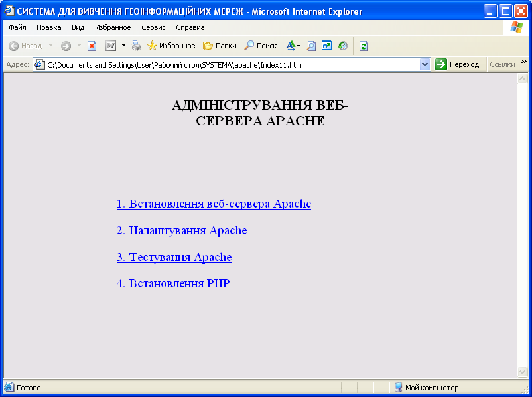The image size is (532, 397).
Task: Maximize the Internet Explorer window
Action: 505,11
